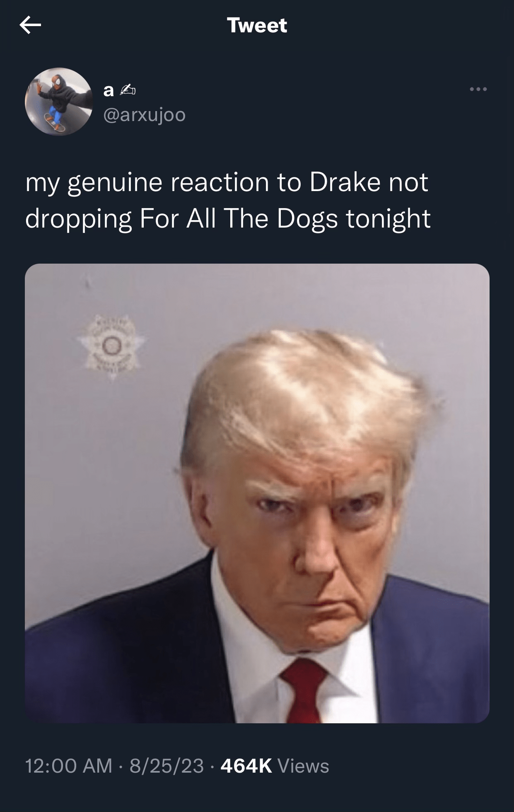The image size is (514, 812).
Task: Click the "Tweet" header title
Action: tap(257, 26)
